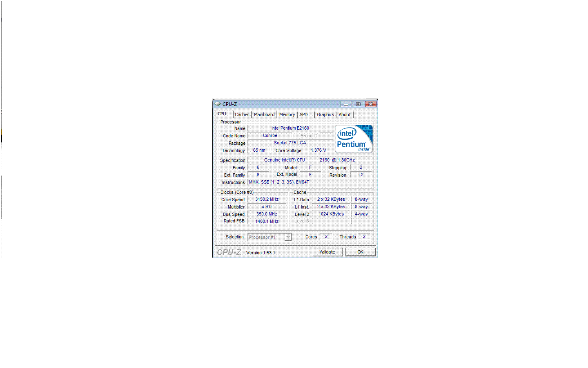
Task: Click the Rated FSB value '1400.1 MHz'
Action: [267, 221]
